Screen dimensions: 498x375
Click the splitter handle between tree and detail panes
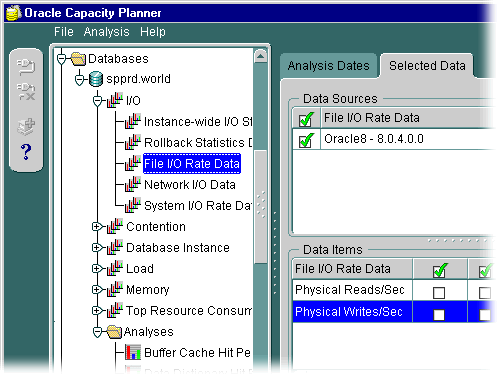click(275, 253)
